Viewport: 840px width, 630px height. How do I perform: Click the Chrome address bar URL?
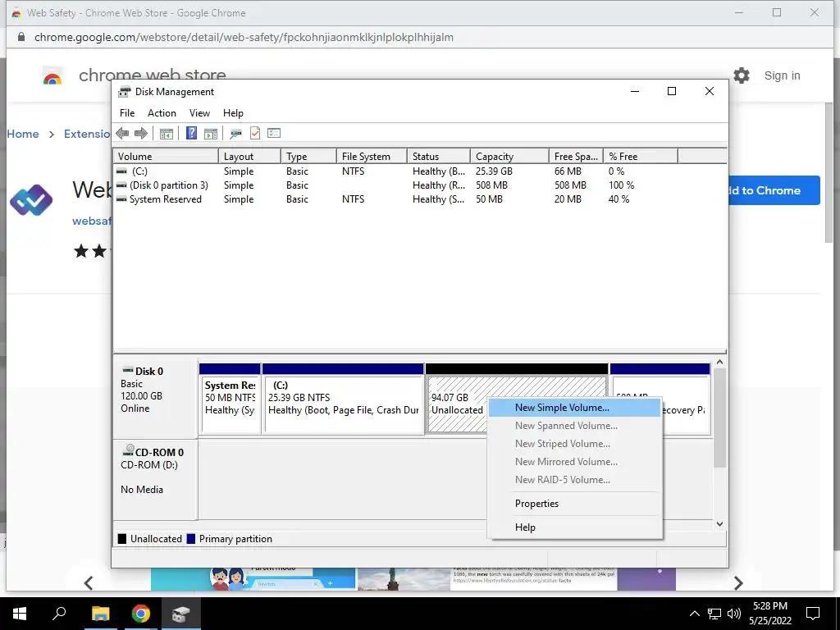[x=244, y=37]
